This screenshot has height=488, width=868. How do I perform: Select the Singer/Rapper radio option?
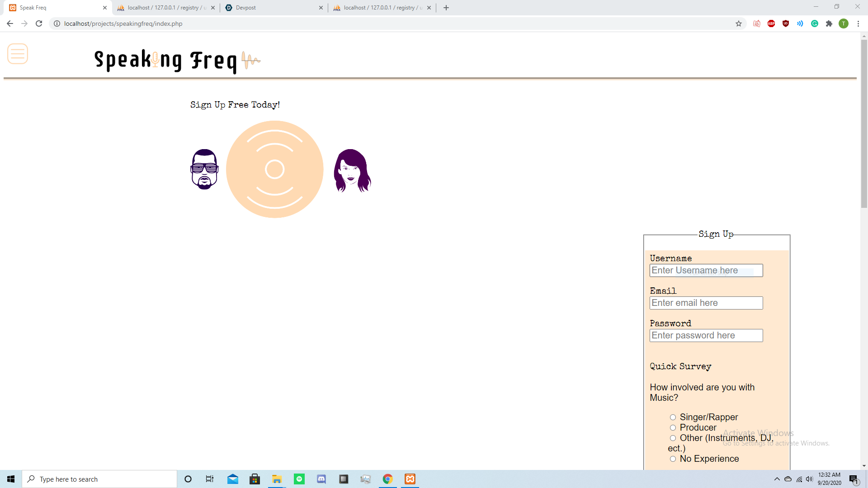pos(673,418)
